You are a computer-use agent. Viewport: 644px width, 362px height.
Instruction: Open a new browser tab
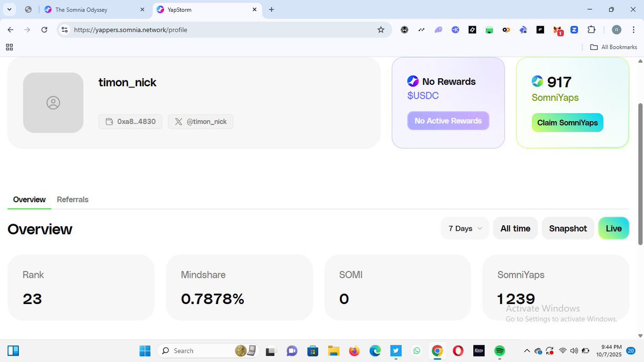click(272, 10)
